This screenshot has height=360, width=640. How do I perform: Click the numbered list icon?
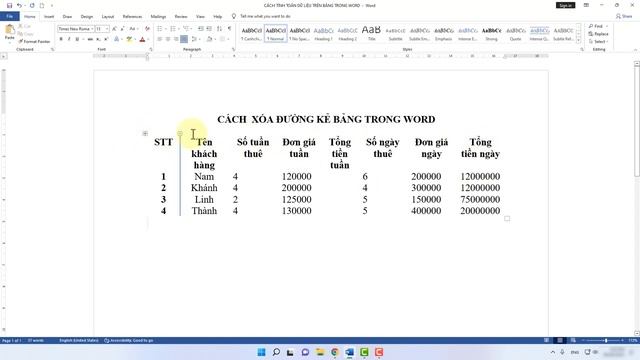[x=173, y=29]
